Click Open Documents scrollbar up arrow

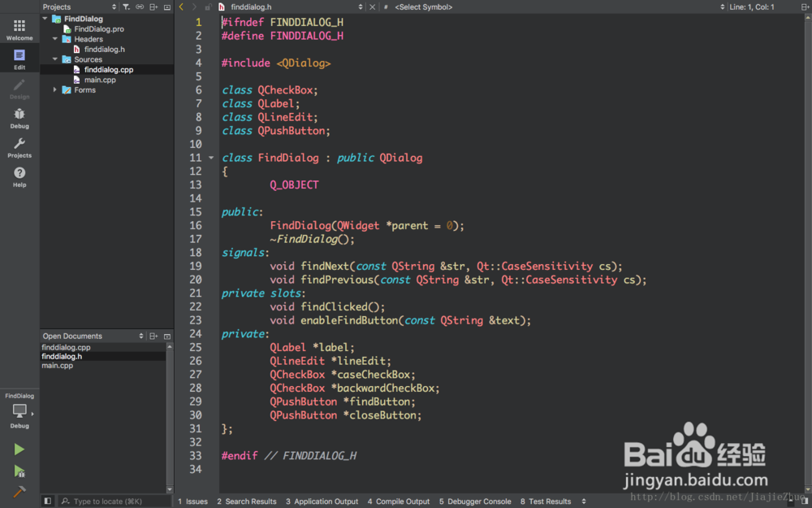pyautogui.click(x=170, y=346)
